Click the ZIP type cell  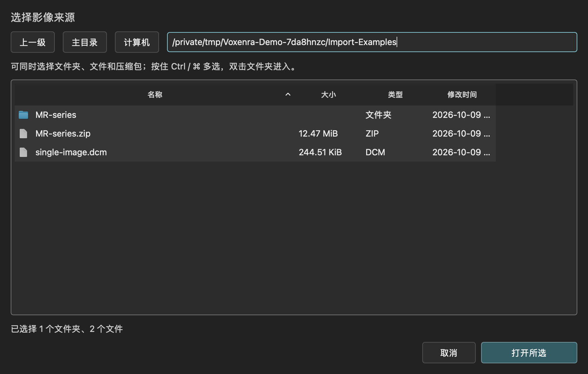(372, 134)
